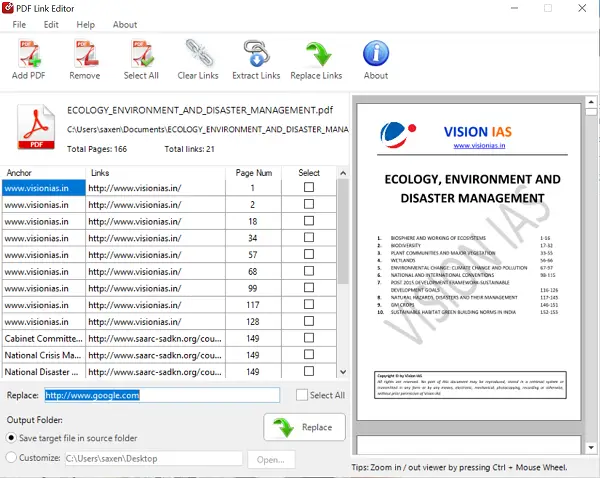Check the Select box for page 57 link

tap(309, 254)
